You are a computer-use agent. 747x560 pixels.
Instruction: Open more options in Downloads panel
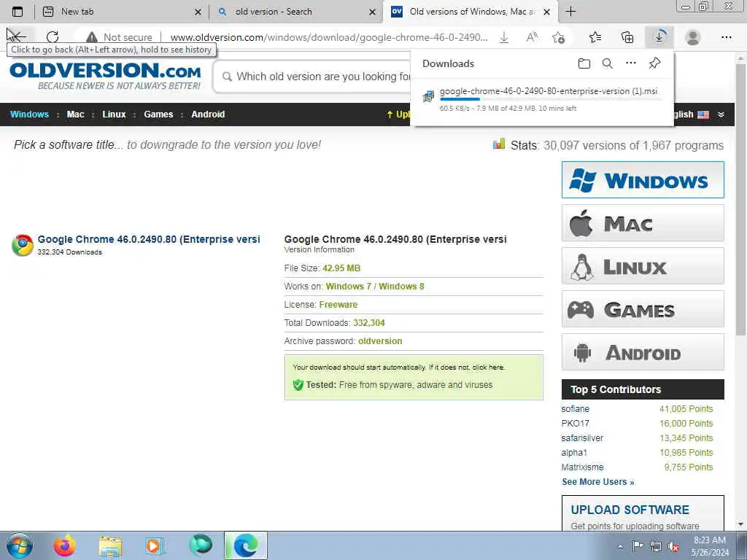[x=631, y=63]
